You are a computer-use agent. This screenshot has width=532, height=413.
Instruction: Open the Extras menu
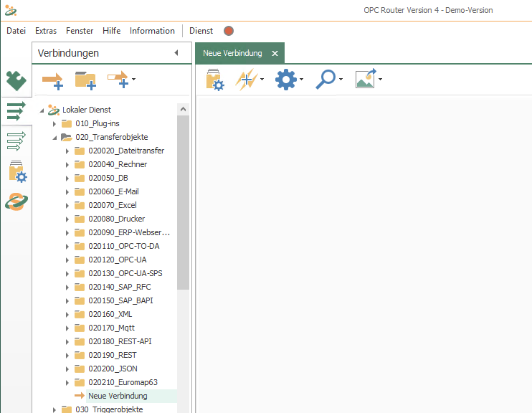pyautogui.click(x=46, y=31)
